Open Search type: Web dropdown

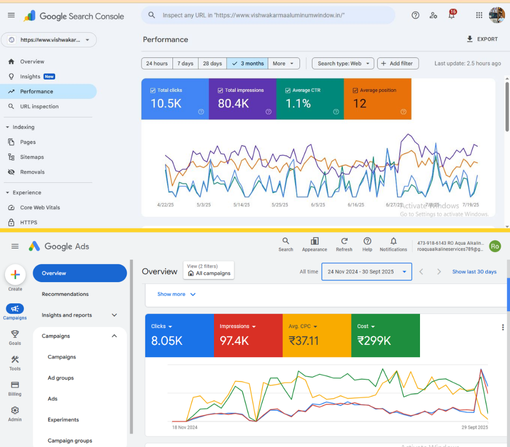343,63
